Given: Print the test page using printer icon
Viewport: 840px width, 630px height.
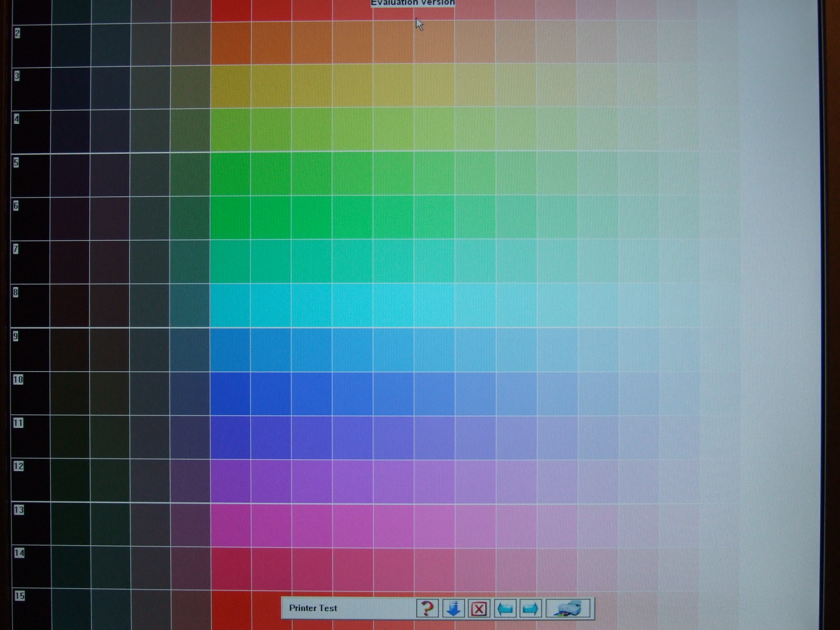Looking at the screenshot, I should click(568, 608).
